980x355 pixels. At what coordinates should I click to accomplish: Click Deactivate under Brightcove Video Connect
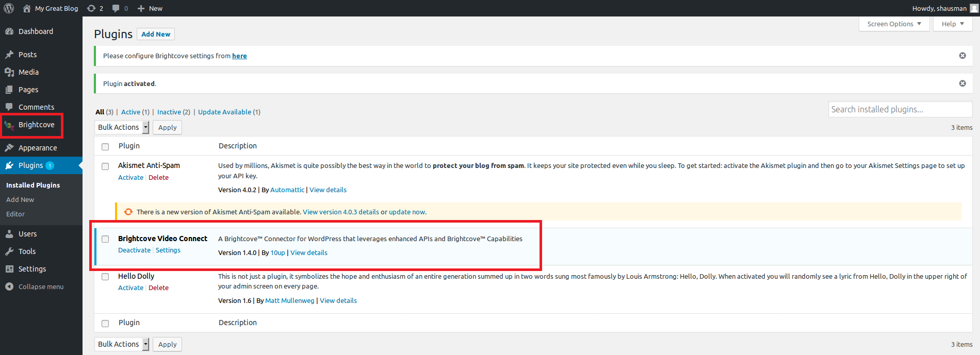pyautogui.click(x=134, y=250)
